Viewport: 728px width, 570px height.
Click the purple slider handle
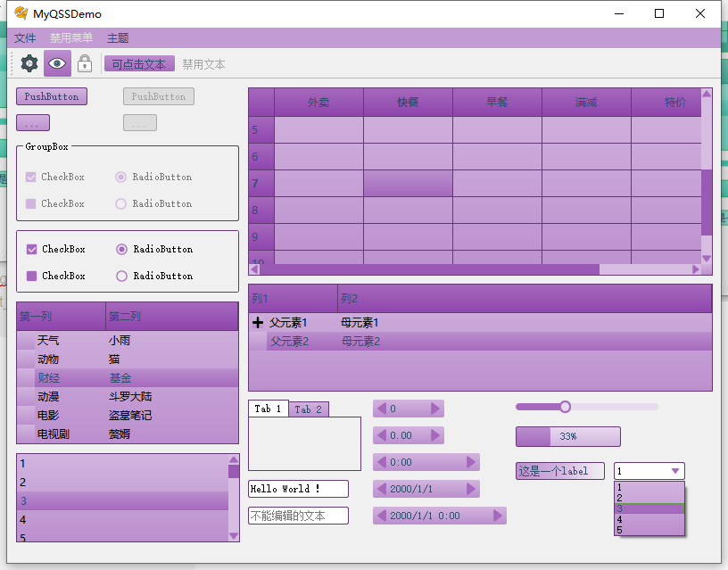click(x=564, y=406)
